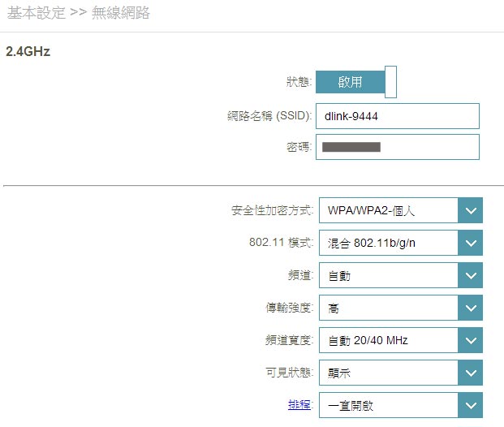
Task: Click the 網路名稱 (SSID) input field
Action: pyautogui.click(x=397, y=116)
